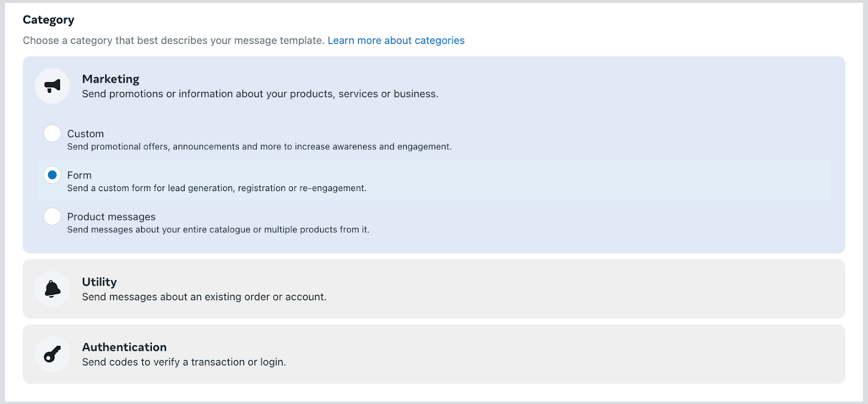Choose the Authentication category heading
Viewport: 868px width, 404px height.
point(124,347)
